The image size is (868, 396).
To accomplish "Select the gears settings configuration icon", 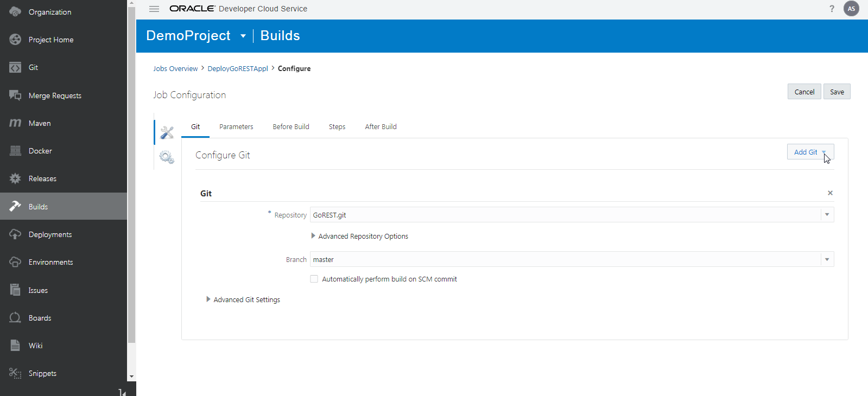I will pos(167,157).
